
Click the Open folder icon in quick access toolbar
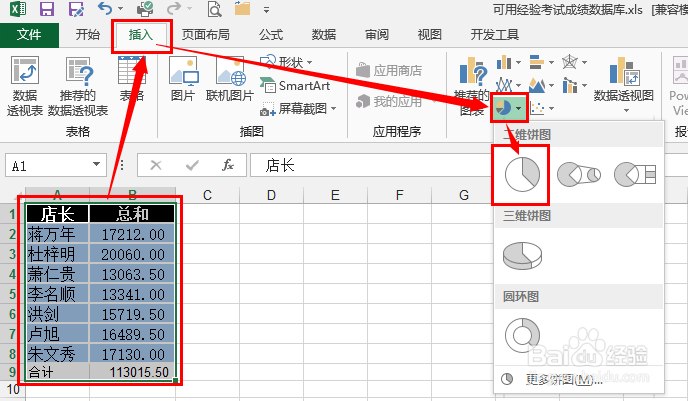tap(242, 8)
